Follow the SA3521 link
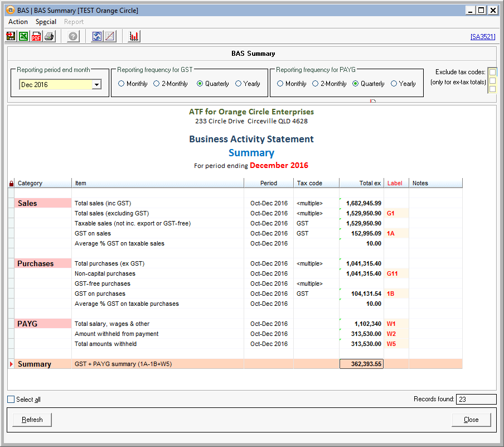The image size is (504, 447). click(482, 37)
